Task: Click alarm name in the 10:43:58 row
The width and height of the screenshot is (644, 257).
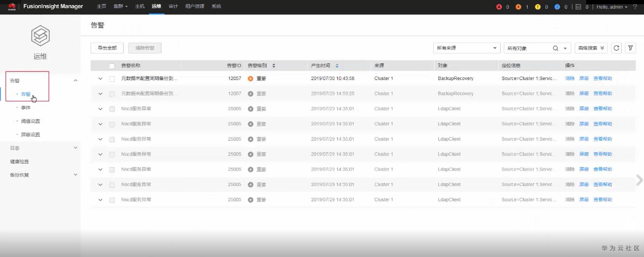Action: pos(149,78)
